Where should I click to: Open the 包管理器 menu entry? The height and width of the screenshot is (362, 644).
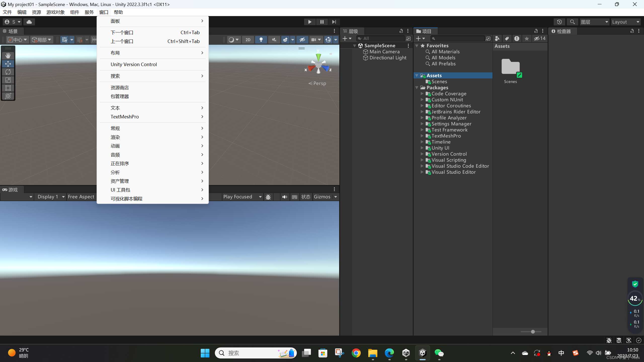click(x=120, y=96)
